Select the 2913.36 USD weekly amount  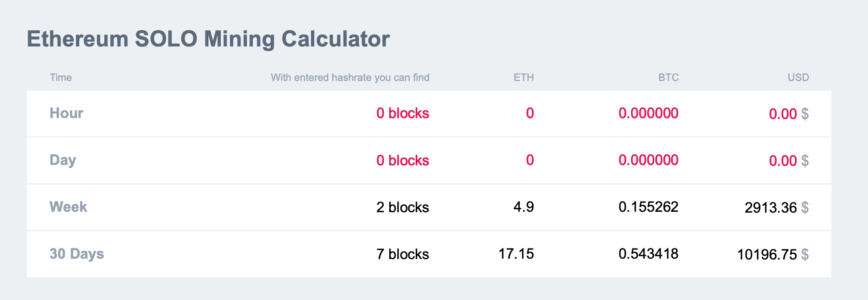coord(770,208)
